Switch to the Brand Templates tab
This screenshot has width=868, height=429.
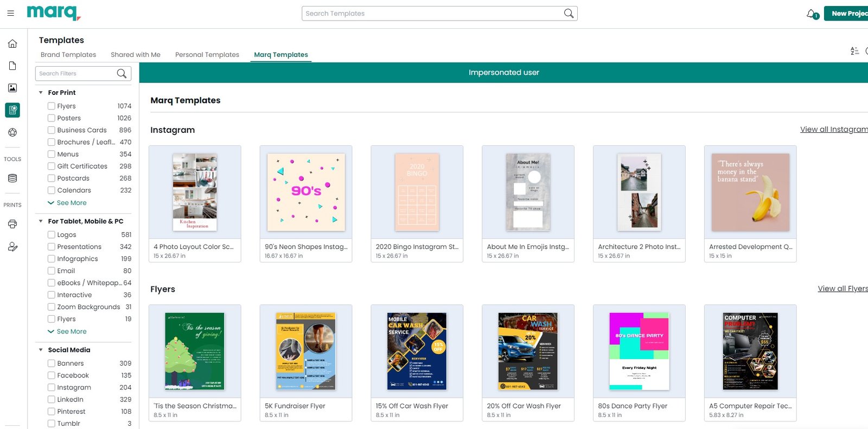tap(68, 55)
